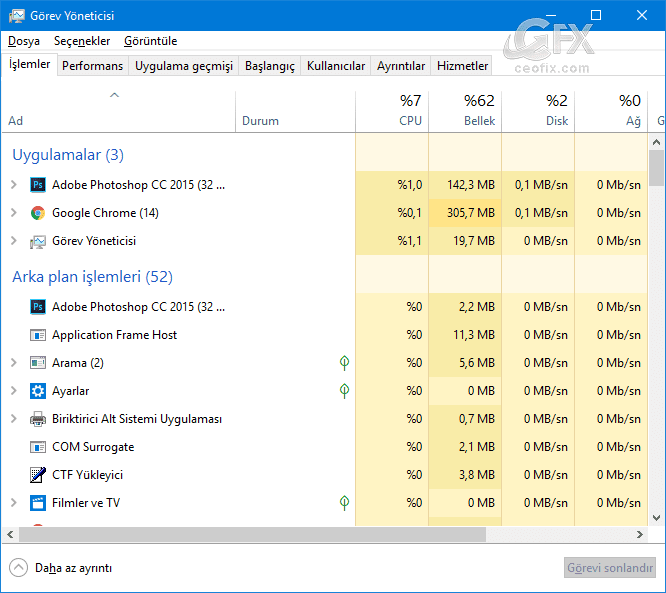
Task: Sort by the Ad column header
Action: click(x=119, y=111)
